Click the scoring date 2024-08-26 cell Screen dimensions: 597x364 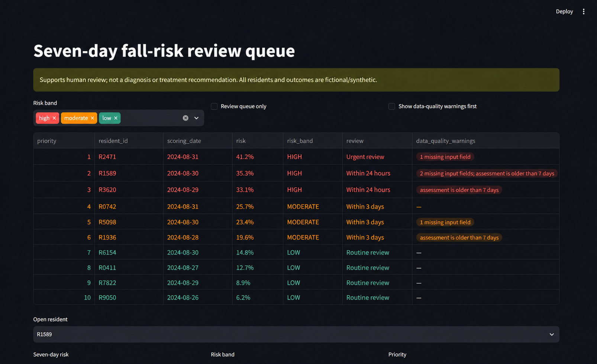tap(198, 297)
